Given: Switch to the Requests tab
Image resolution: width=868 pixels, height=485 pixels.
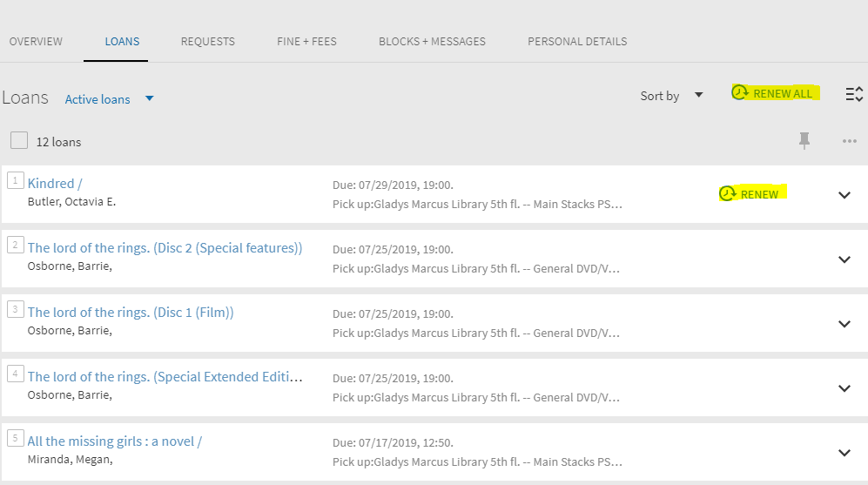Looking at the screenshot, I should (x=207, y=42).
